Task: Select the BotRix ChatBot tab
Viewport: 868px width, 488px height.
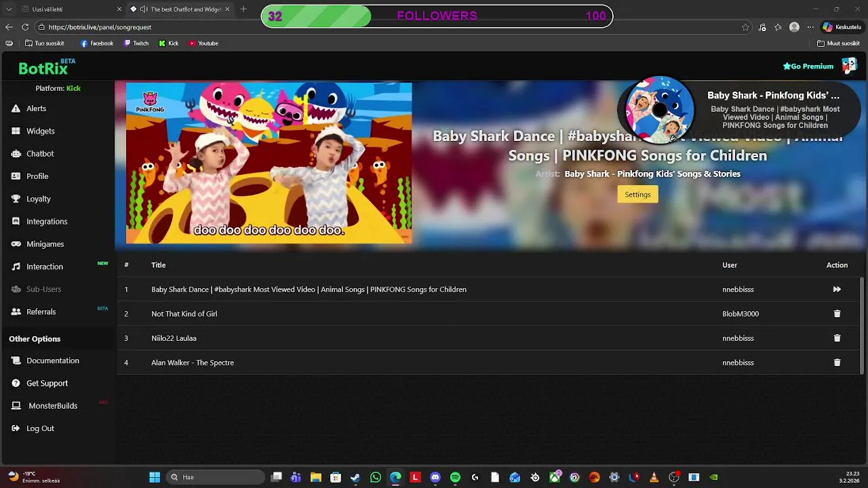Action: click(180, 9)
